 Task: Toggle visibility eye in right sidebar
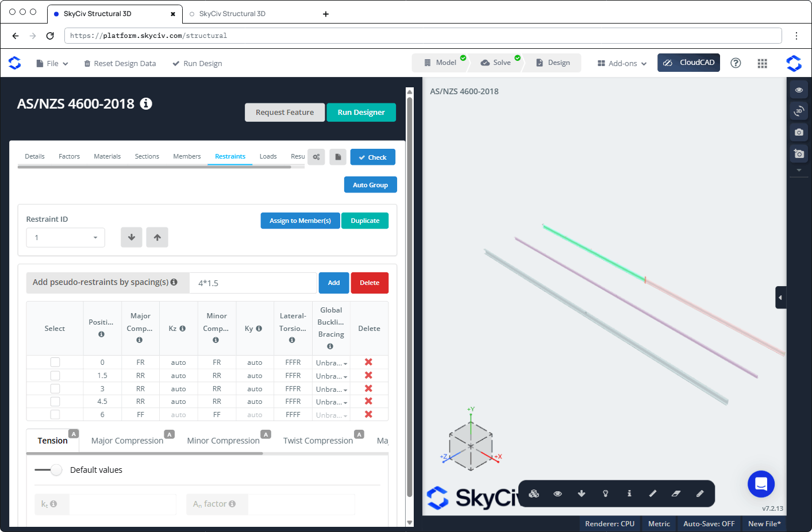[799, 90]
